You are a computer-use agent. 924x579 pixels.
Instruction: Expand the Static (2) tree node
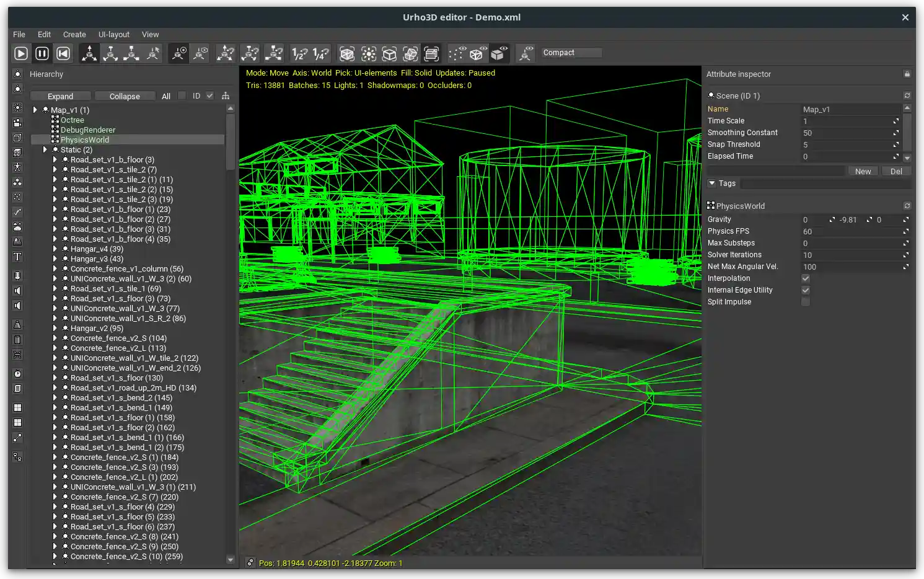click(x=45, y=149)
